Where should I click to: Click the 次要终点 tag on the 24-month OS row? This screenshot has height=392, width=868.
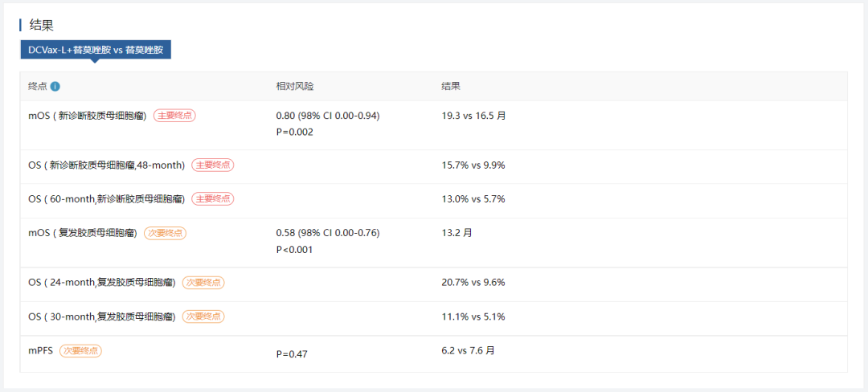click(x=203, y=283)
